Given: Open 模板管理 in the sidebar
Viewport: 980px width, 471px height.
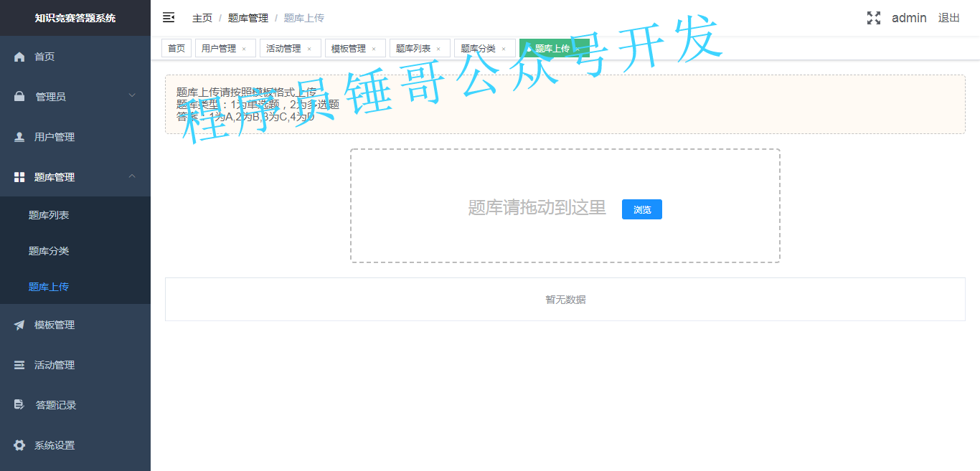Looking at the screenshot, I should pos(75,325).
